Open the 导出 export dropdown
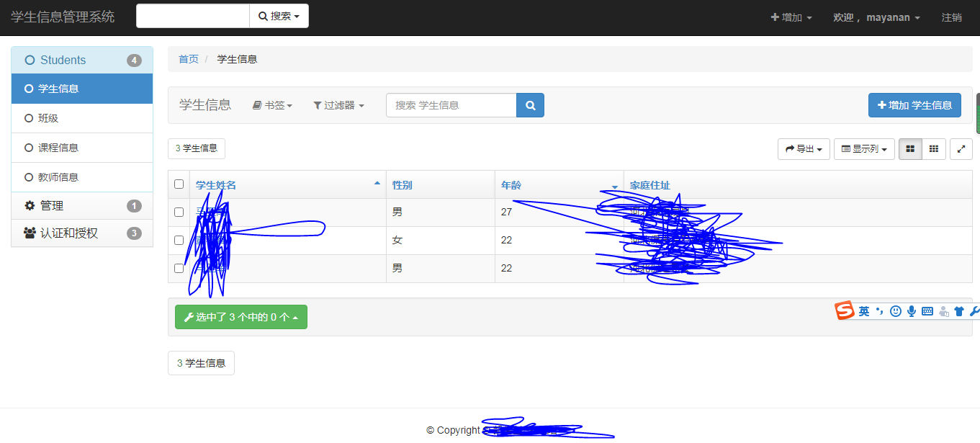Screen dimensions: 980x443 tap(803, 148)
